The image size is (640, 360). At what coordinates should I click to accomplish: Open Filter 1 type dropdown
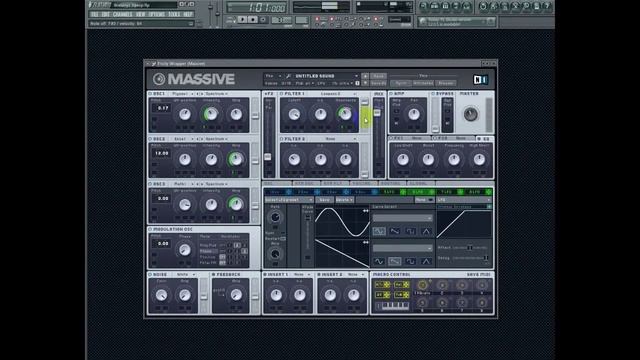pyautogui.click(x=337, y=94)
